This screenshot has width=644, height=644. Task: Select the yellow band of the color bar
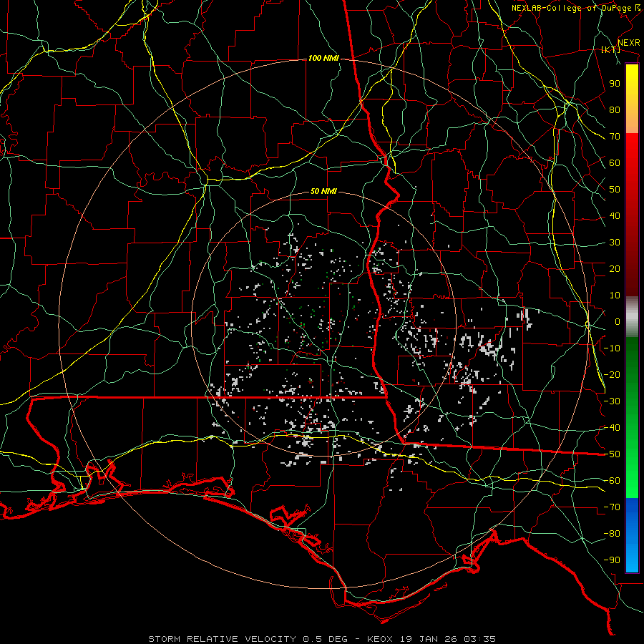632,99
